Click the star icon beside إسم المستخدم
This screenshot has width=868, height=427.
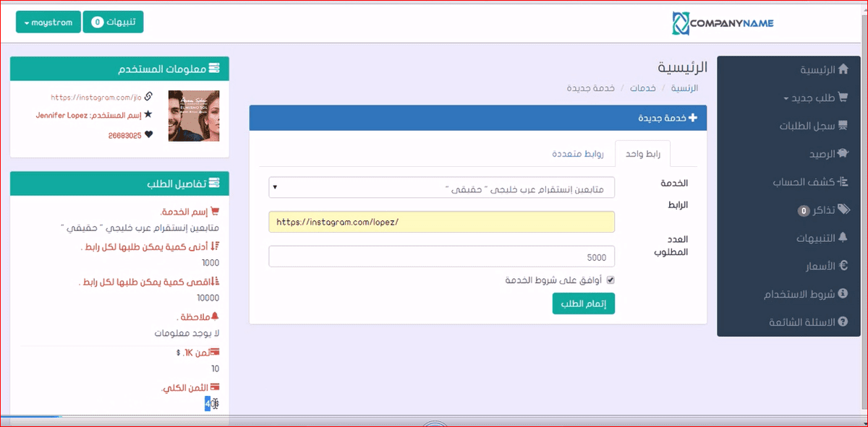tap(148, 115)
